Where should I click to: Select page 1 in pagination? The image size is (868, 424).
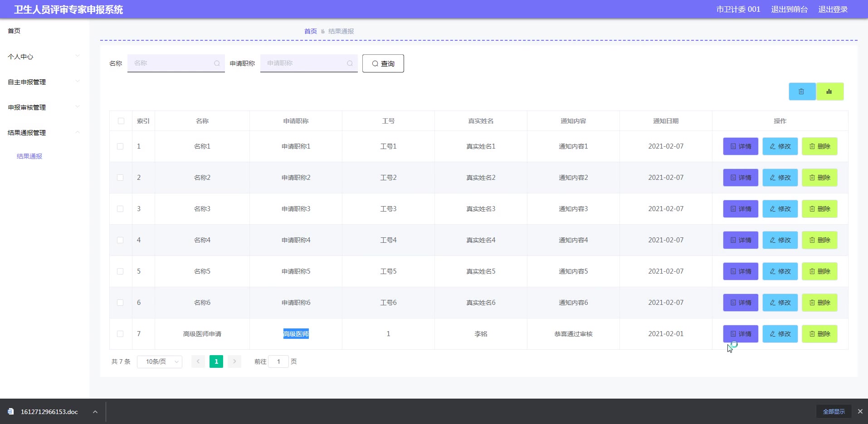coord(216,361)
